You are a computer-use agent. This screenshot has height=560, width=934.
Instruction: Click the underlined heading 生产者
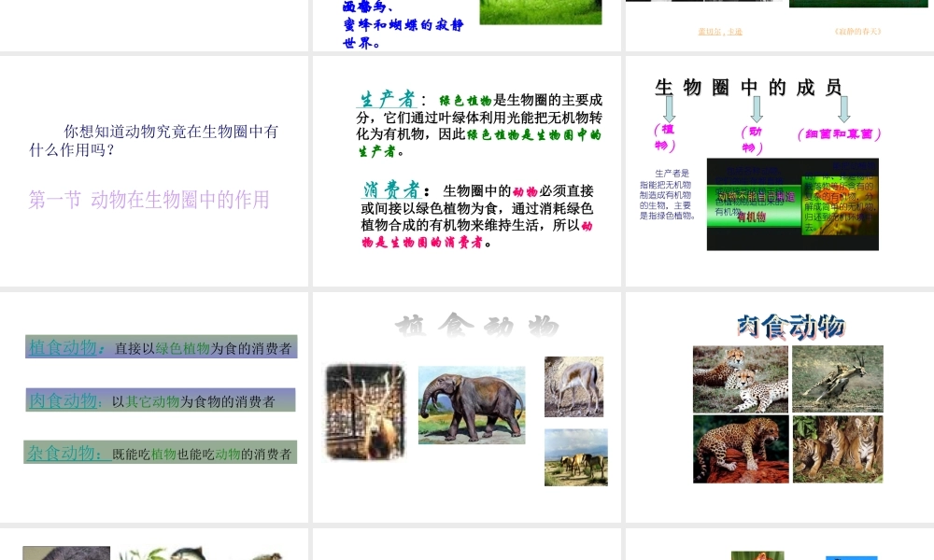[x=388, y=99]
